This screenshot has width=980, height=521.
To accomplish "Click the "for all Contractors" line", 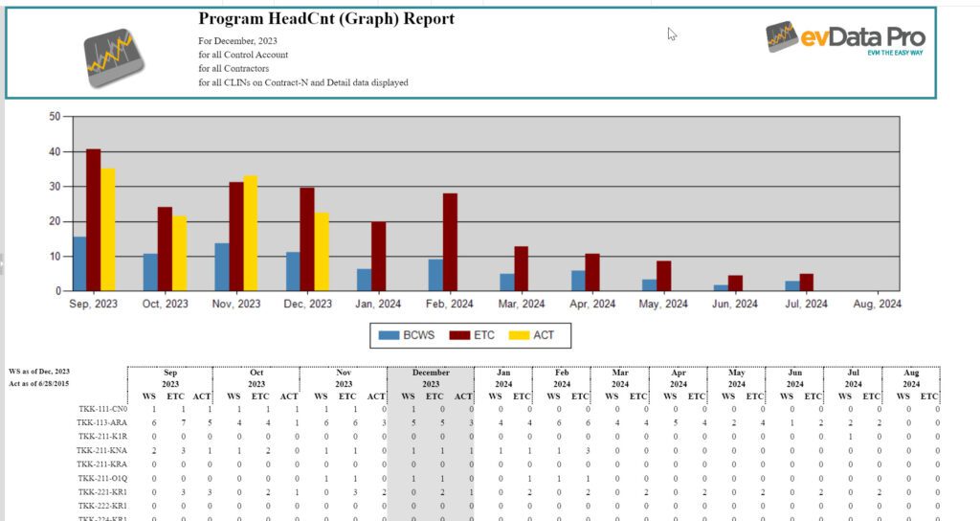I will click(234, 68).
